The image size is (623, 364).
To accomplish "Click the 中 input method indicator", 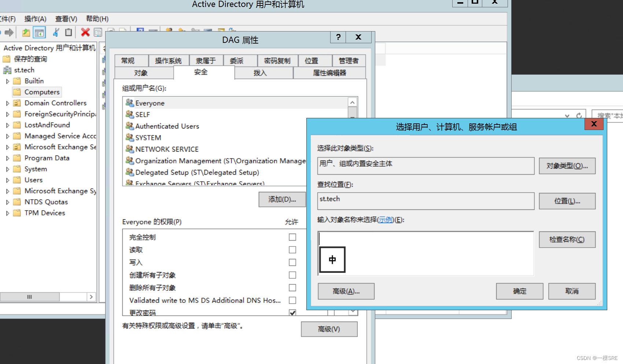I will [x=332, y=259].
